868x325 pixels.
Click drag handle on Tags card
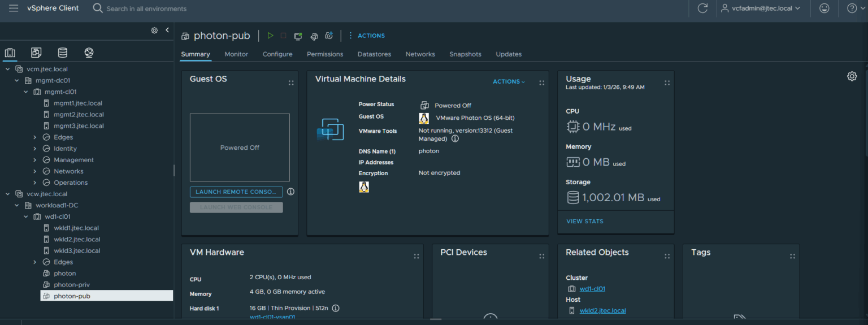click(x=793, y=256)
